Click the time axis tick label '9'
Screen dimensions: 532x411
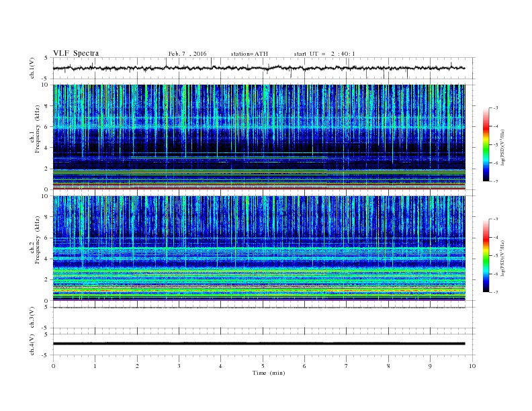tap(430, 366)
